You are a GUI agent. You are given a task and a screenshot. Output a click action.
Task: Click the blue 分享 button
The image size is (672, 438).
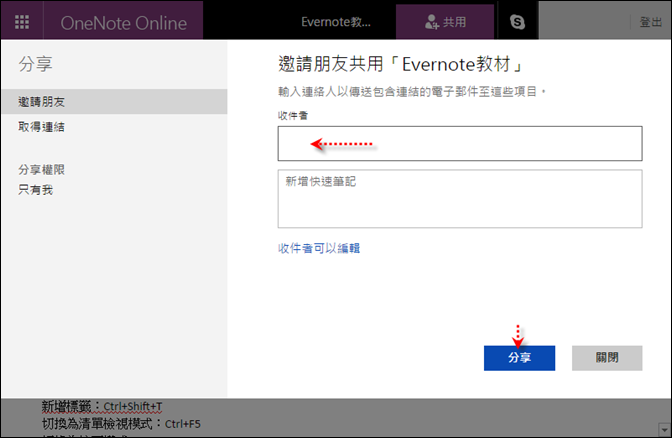pos(519,358)
